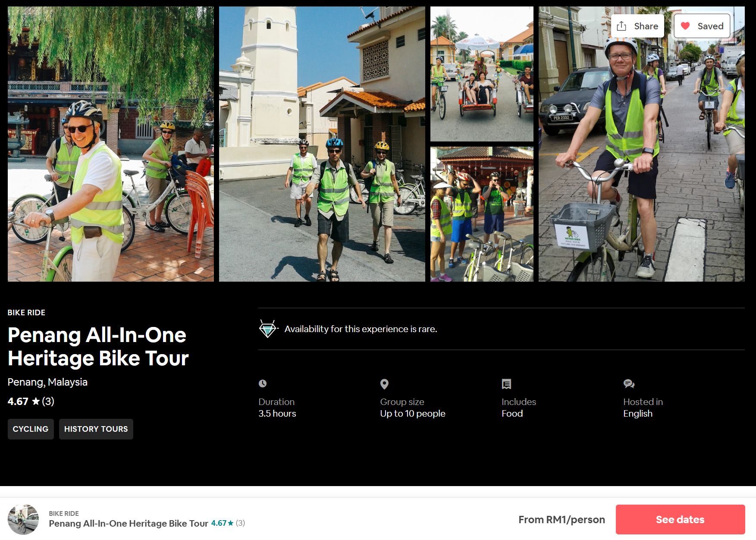
Task: Open the photo of cyclist under willow tree
Action: click(110, 144)
